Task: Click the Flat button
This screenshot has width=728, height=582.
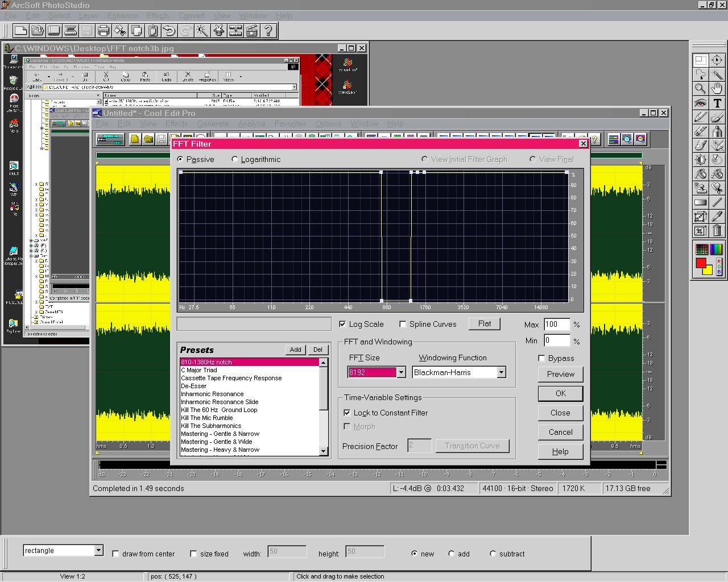Action: [485, 323]
